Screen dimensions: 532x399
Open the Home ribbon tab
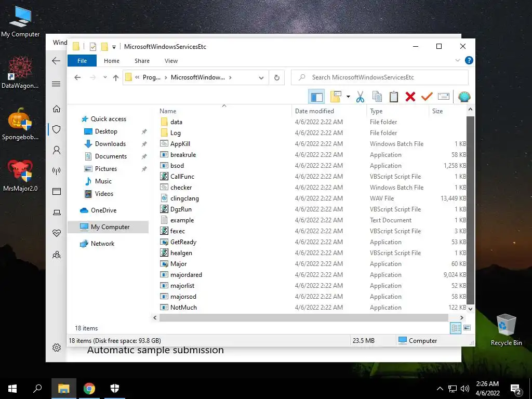112,61
